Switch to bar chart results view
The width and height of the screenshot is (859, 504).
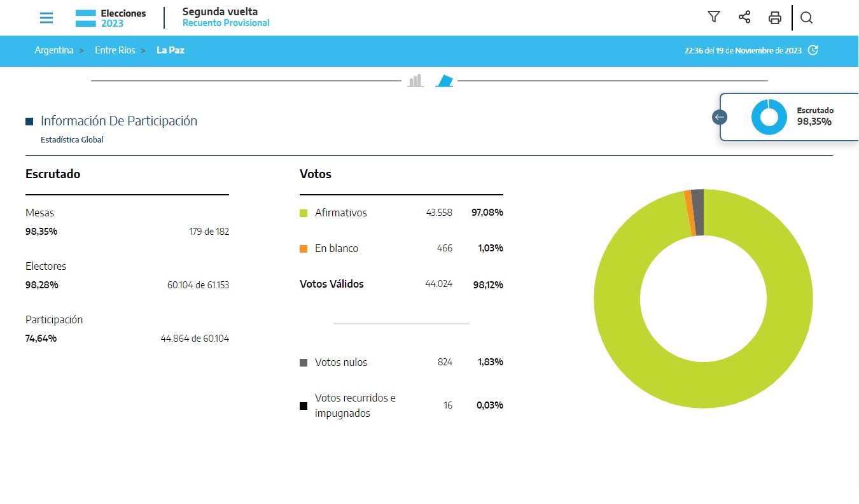(416, 81)
